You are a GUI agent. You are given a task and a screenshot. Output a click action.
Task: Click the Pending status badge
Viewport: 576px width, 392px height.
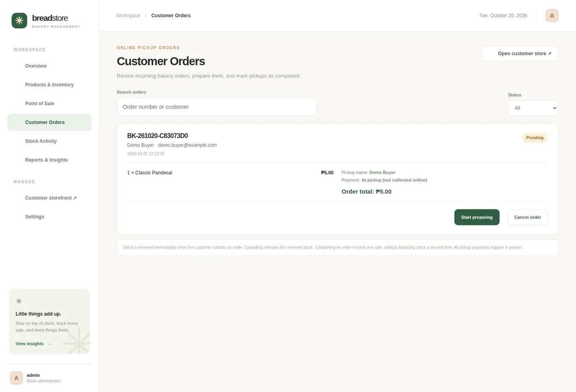pos(534,138)
